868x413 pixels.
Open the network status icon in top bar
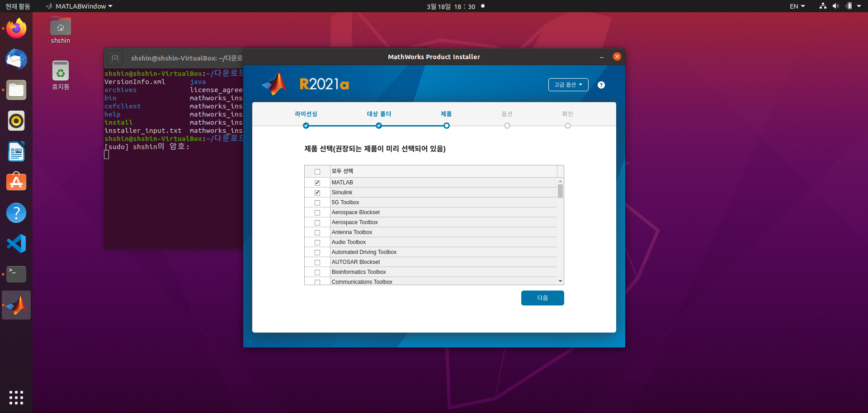823,6
